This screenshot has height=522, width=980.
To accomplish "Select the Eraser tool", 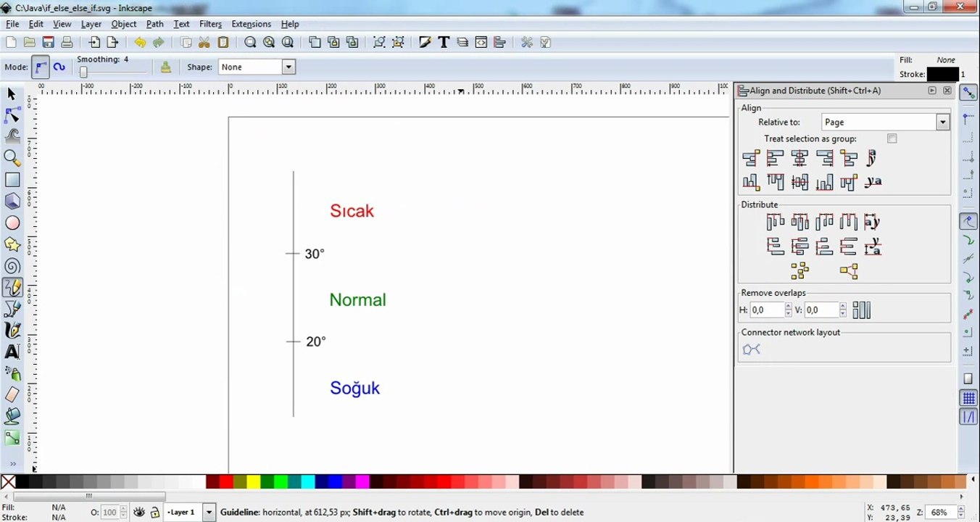I will [12, 395].
